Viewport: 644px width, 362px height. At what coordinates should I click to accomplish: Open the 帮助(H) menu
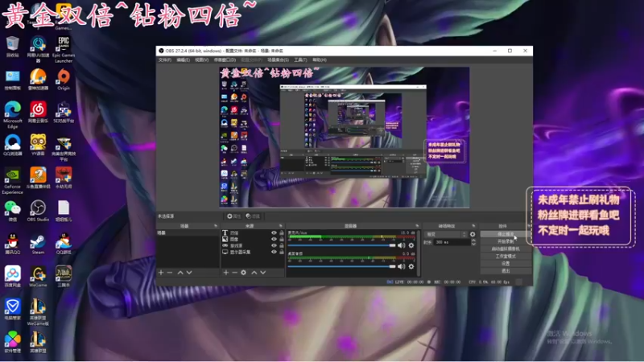point(319,60)
